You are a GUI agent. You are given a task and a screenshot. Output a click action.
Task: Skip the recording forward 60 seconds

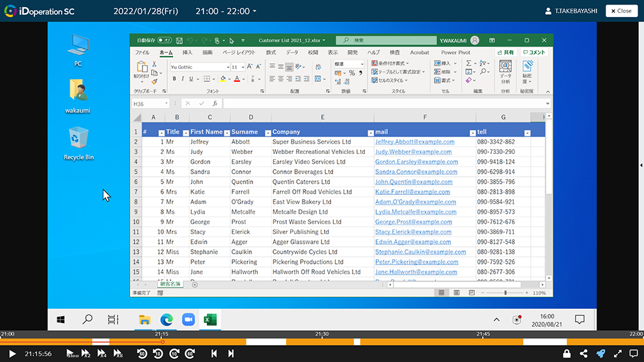click(190, 354)
